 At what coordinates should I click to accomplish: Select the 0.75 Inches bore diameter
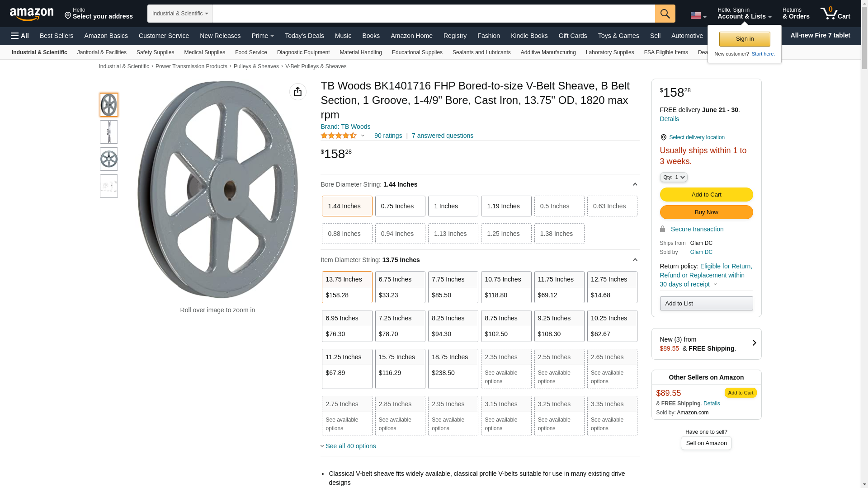(x=400, y=206)
